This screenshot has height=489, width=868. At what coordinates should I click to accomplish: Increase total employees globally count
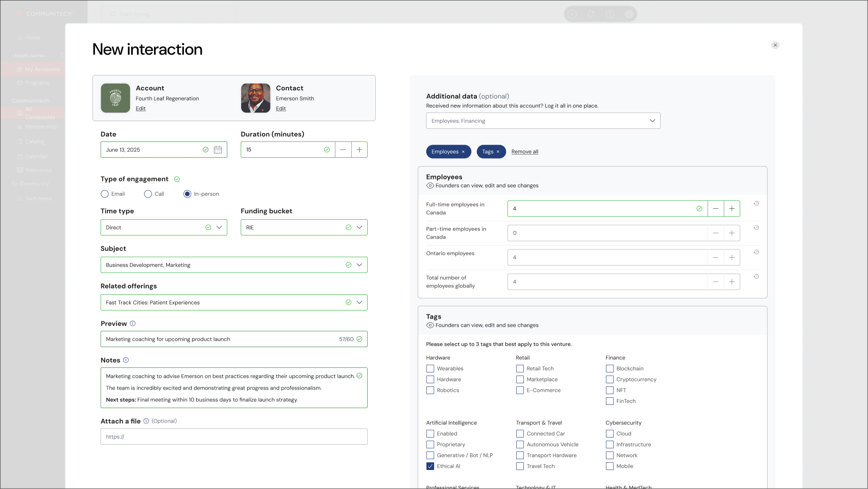point(732,282)
